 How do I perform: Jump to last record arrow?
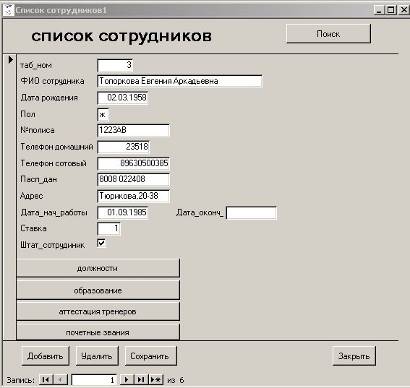point(141,380)
